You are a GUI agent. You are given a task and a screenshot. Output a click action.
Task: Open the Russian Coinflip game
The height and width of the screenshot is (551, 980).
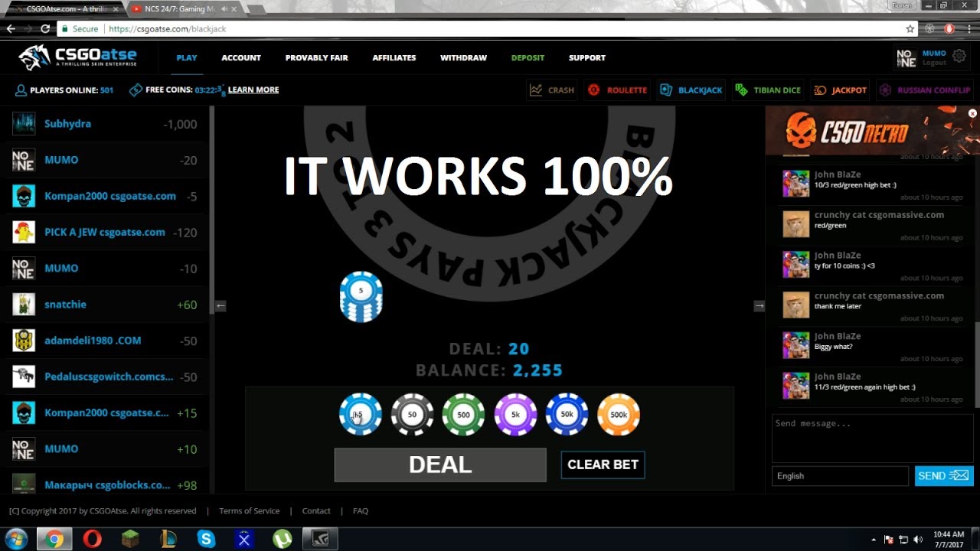click(x=925, y=90)
